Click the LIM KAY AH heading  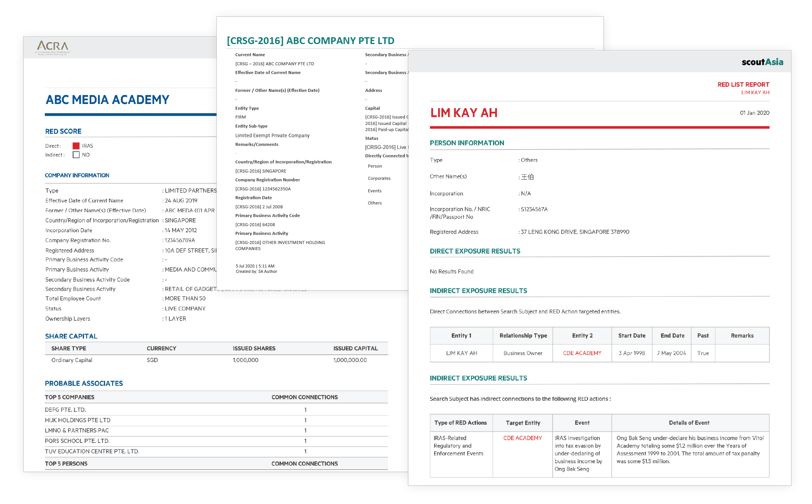tap(463, 113)
